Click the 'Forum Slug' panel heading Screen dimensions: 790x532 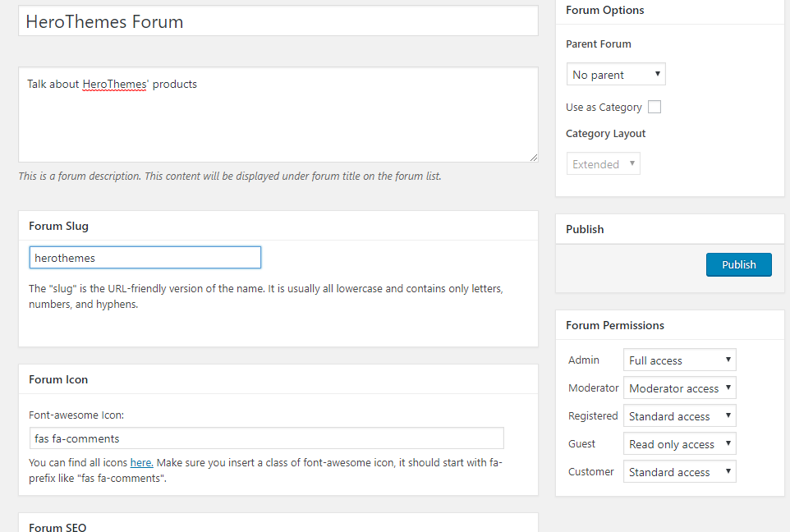(x=58, y=227)
